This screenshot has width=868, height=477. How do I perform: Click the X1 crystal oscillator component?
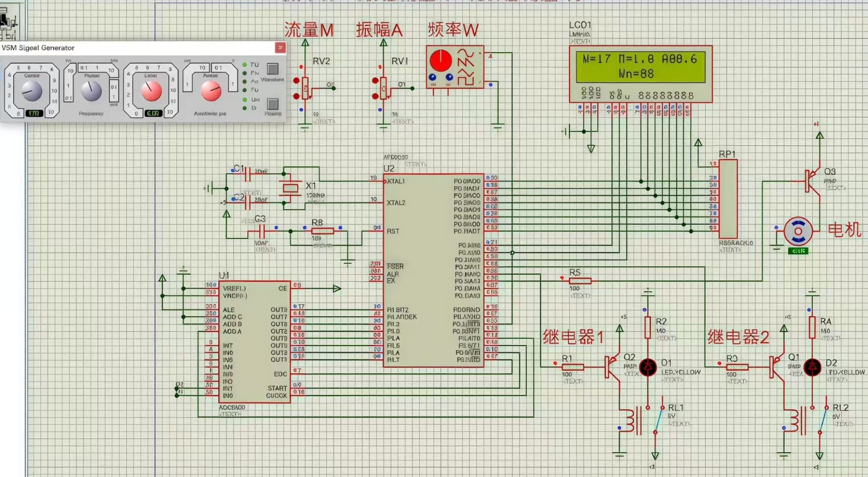click(x=291, y=188)
